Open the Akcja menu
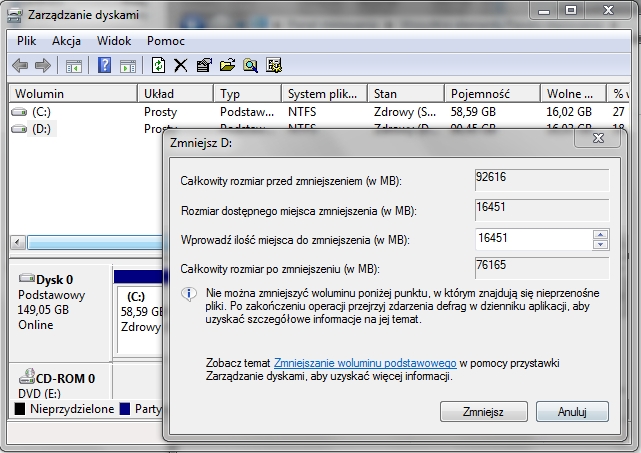 [x=66, y=41]
